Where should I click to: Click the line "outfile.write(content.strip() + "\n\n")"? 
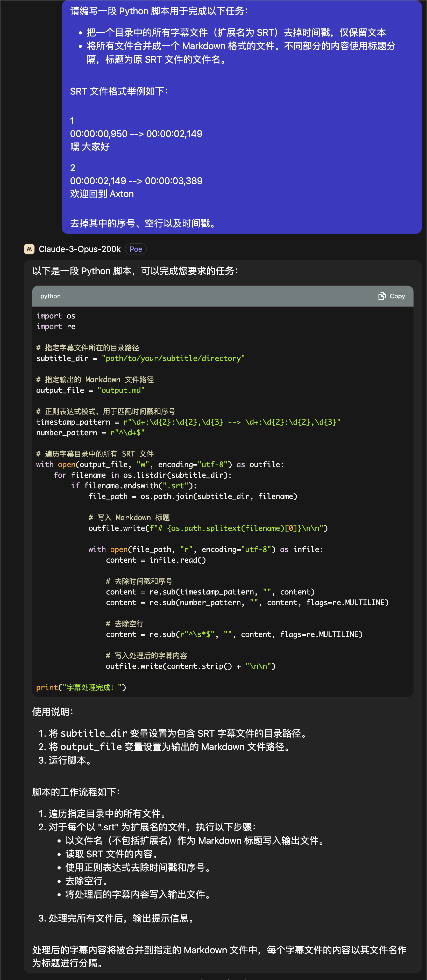(191, 666)
